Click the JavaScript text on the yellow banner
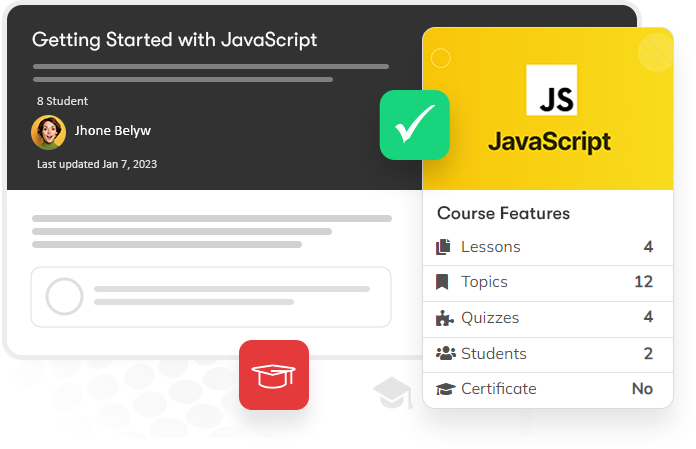The height and width of the screenshot is (449, 696). pos(550,142)
